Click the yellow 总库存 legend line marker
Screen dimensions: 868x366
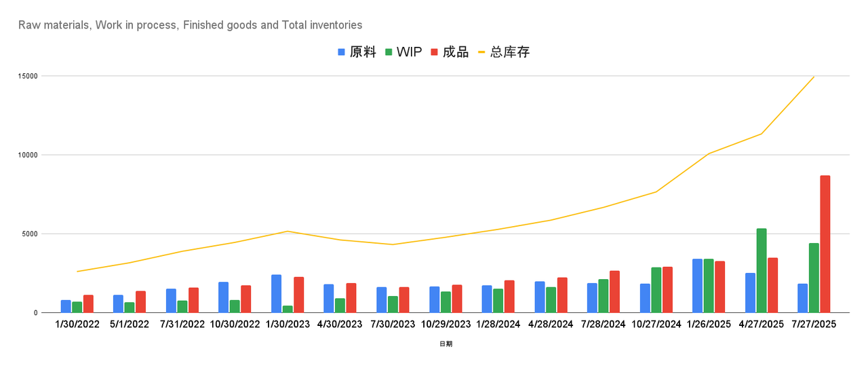coord(481,52)
